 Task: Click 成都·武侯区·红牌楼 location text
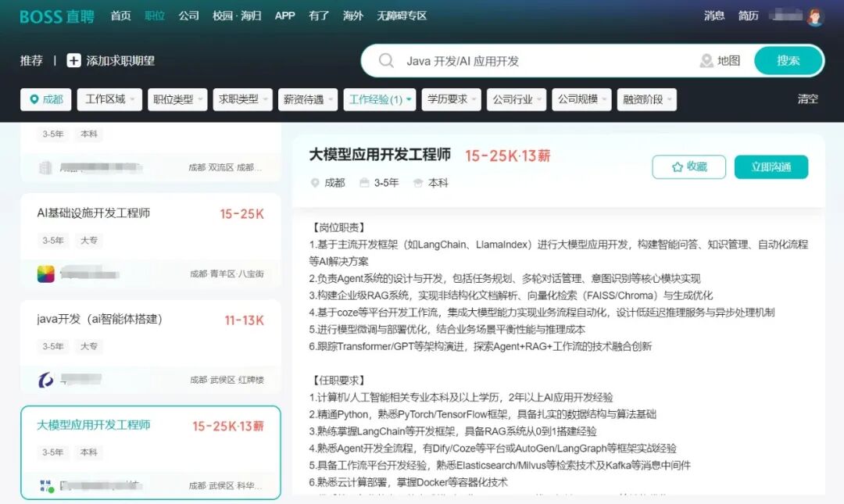click(x=227, y=380)
